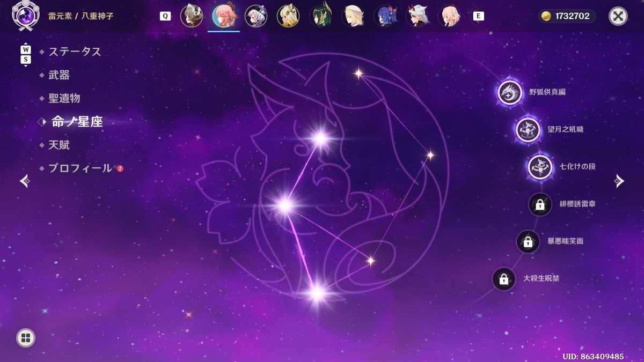Switch to the Noelle maid-headdress portrait

coord(191,16)
